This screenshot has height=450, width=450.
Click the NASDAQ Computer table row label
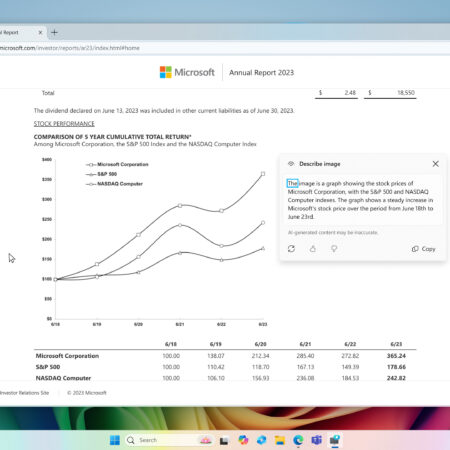click(63, 378)
